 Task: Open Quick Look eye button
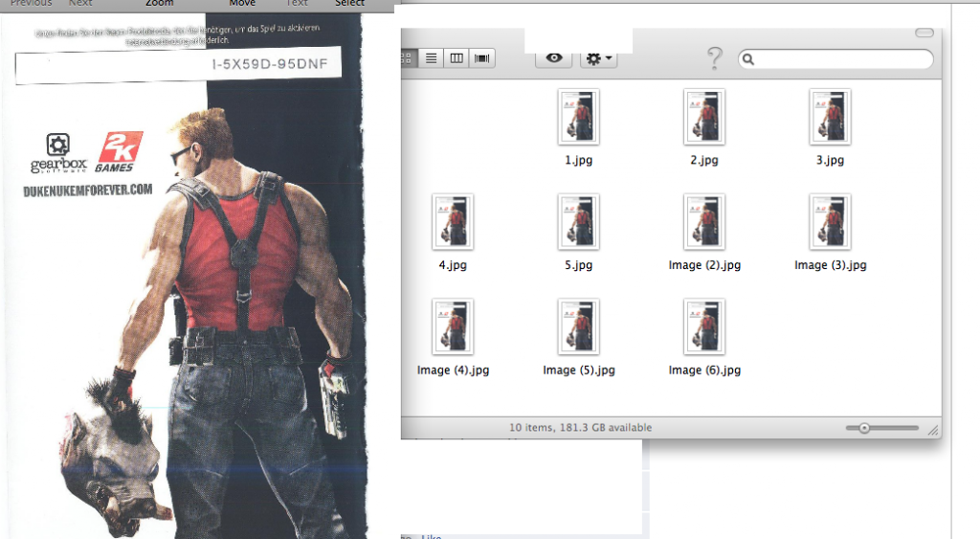click(x=554, y=58)
